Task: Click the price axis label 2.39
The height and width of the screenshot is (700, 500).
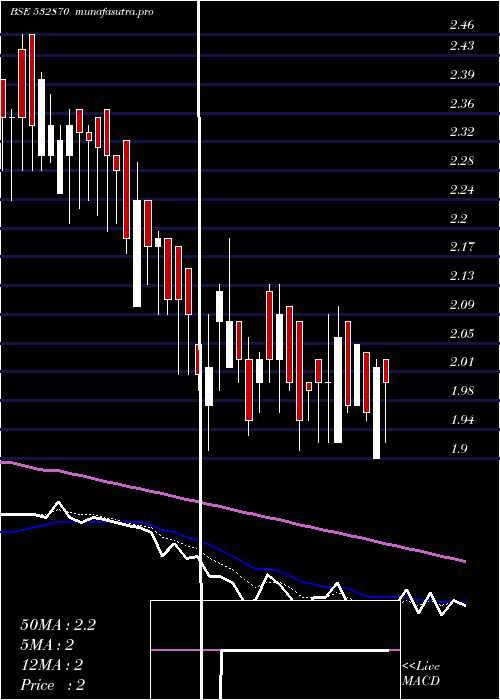Action: 462,75
